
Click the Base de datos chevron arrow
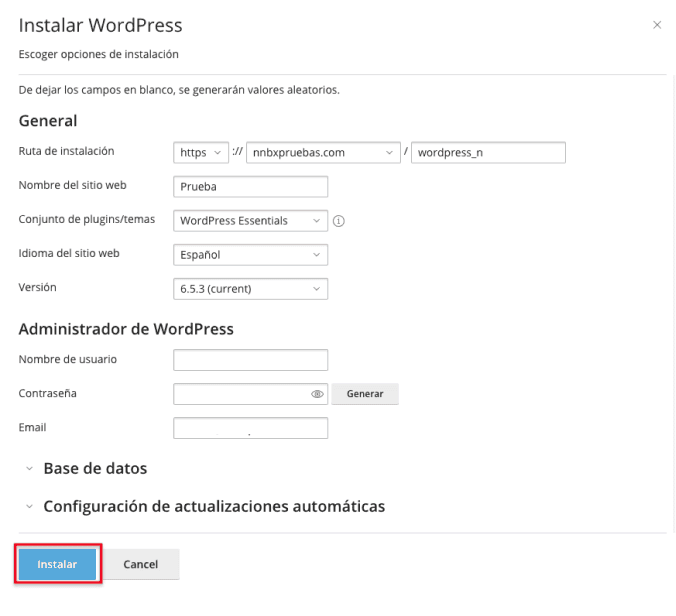30,469
